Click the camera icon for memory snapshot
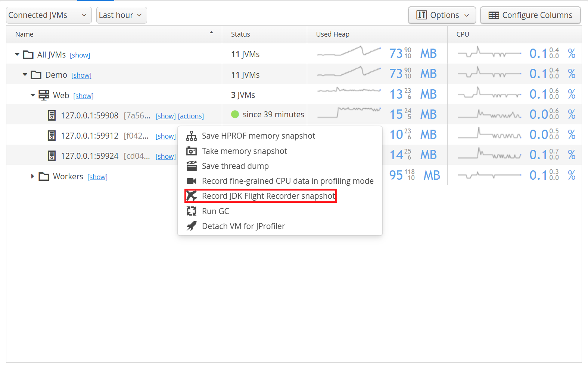This screenshot has width=588, height=368. point(192,151)
